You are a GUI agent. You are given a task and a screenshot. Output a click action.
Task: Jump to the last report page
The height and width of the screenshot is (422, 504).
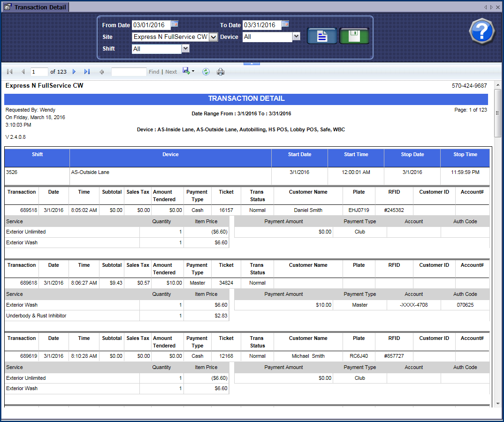click(x=87, y=72)
